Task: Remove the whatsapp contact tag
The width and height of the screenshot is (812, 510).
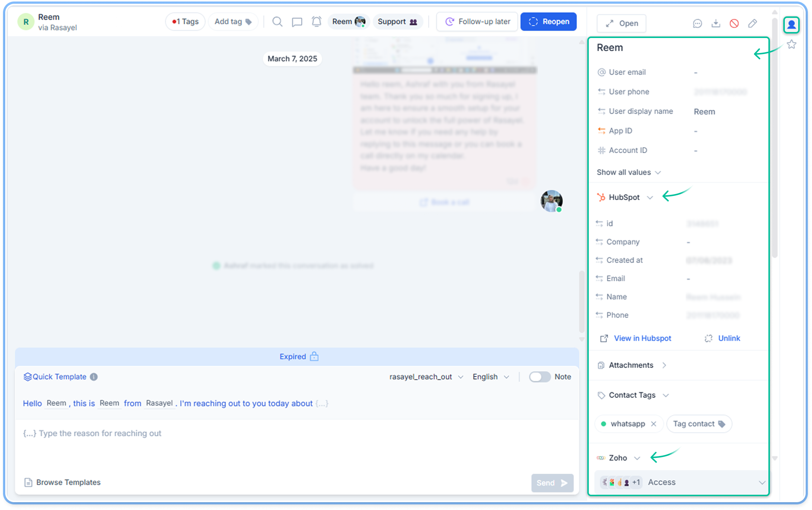Action: tap(653, 424)
